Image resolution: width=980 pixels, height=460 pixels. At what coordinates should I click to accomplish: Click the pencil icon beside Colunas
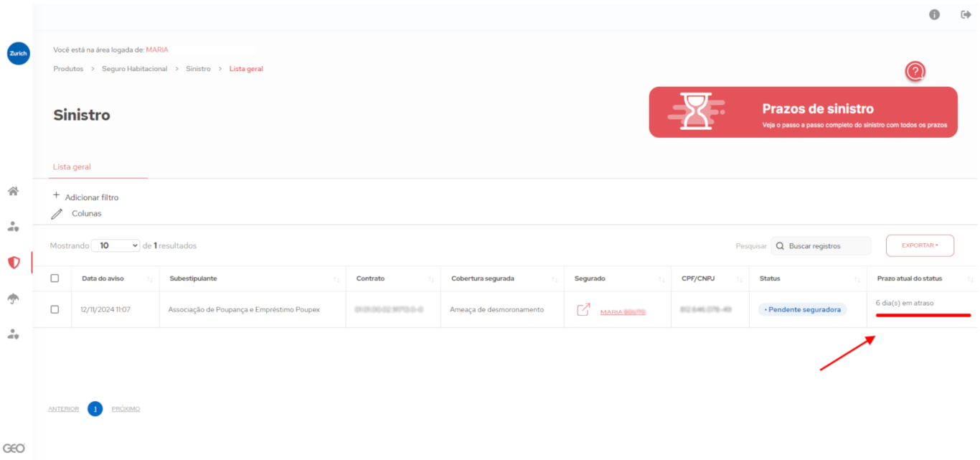(x=57, y=214)
